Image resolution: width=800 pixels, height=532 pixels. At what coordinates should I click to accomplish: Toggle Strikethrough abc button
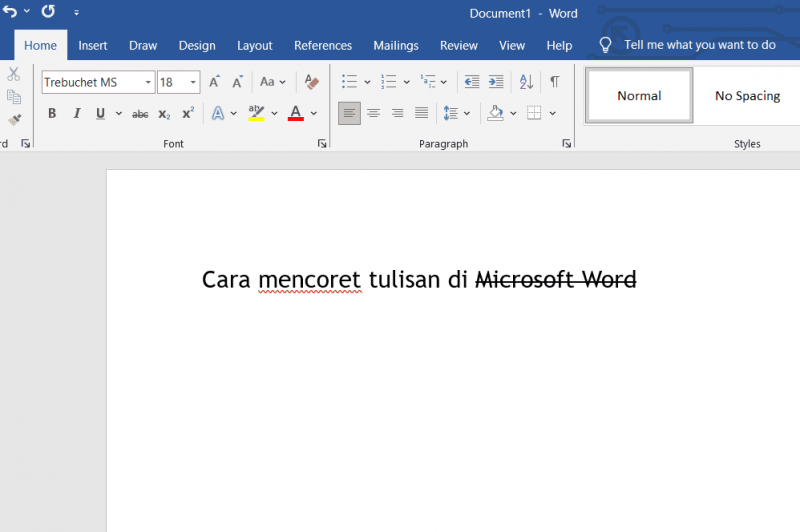(140, 114)
